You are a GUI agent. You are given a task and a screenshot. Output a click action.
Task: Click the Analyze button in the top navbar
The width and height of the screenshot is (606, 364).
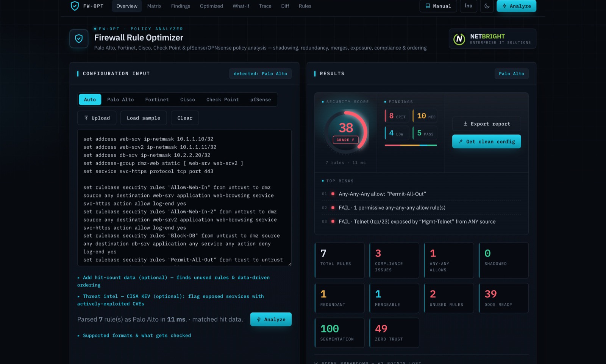[x=516, y=6]
